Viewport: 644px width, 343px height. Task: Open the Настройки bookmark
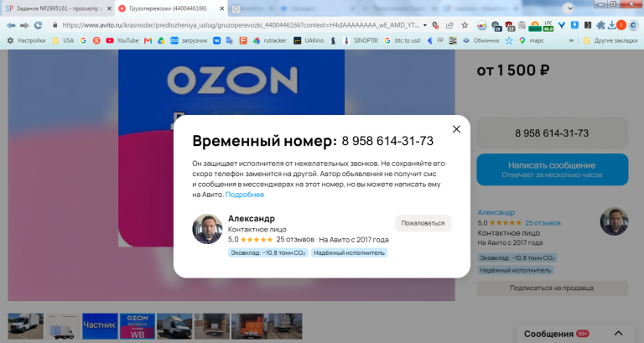click(26, 40)
